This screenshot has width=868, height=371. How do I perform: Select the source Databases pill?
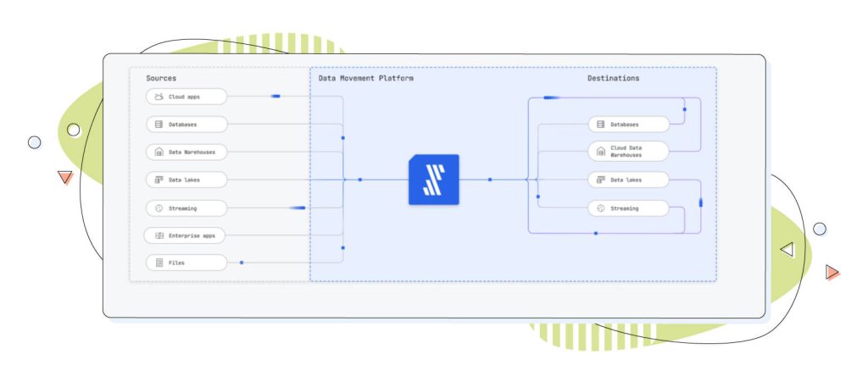pyautogui.click(x=186, y=125)
